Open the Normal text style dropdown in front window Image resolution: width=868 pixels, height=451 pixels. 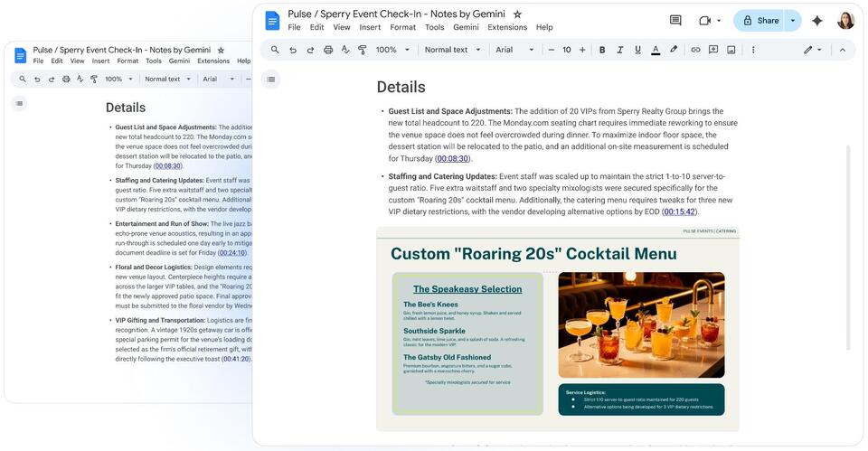coord(452,50)
